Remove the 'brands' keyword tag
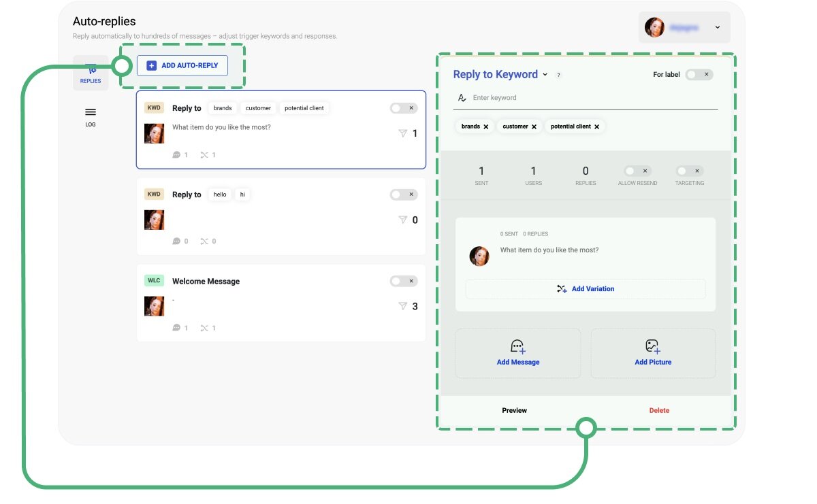The image size is (817, 504). (486, 127)
